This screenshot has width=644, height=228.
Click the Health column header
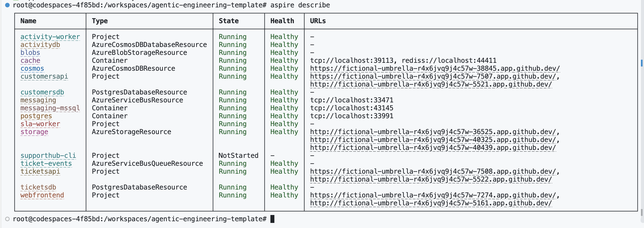click(282, 21)
